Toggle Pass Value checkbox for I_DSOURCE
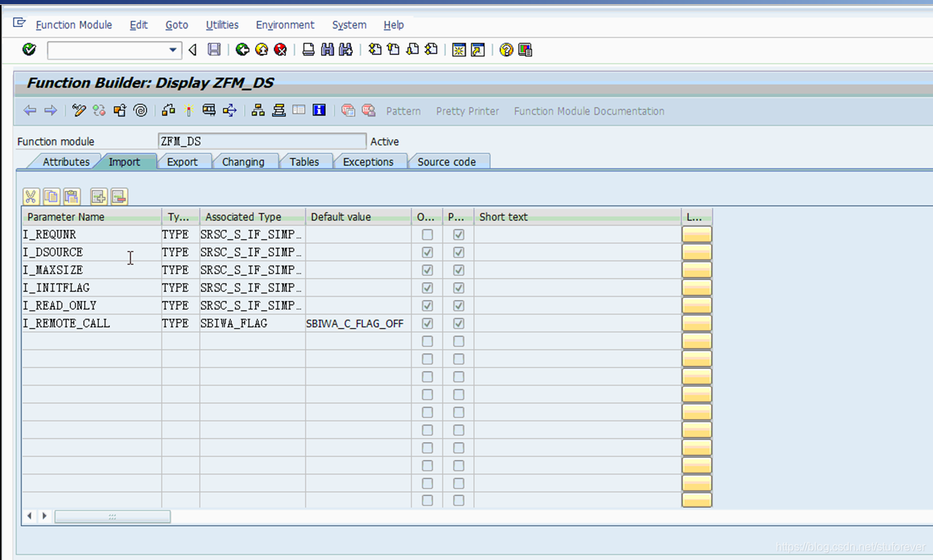The width and height of the screenshot is (933, 560). point(459,252)
